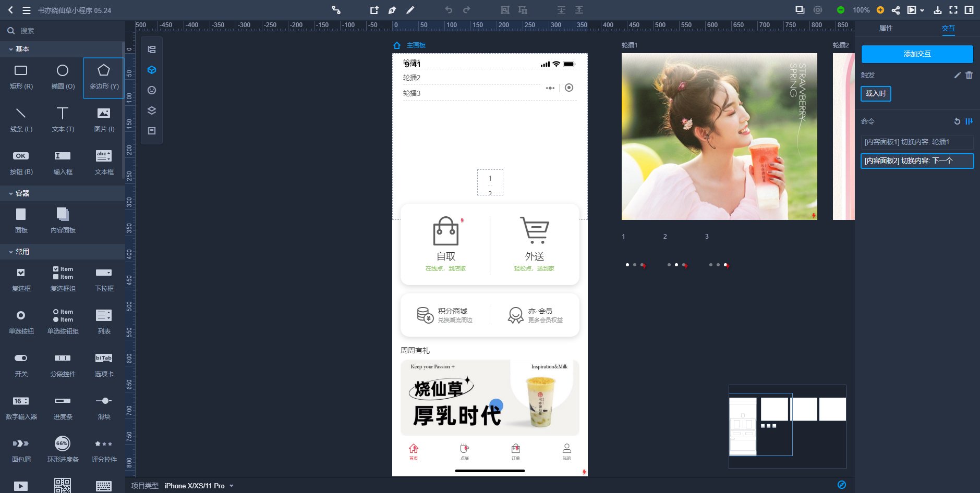Switch to the 属性 tab

(x=886, y=28)
